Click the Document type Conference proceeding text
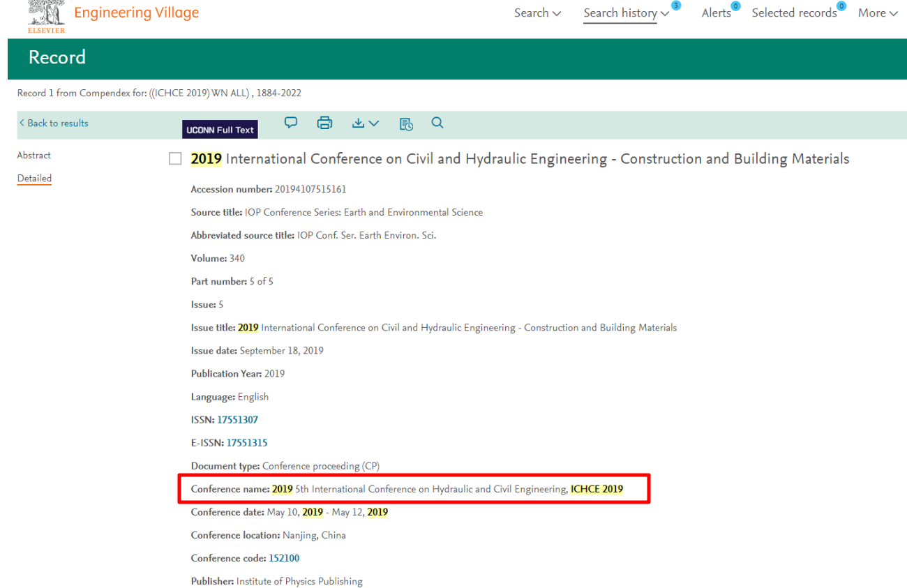This screenshot has width=907, height=588. click(x=285, y=466)
